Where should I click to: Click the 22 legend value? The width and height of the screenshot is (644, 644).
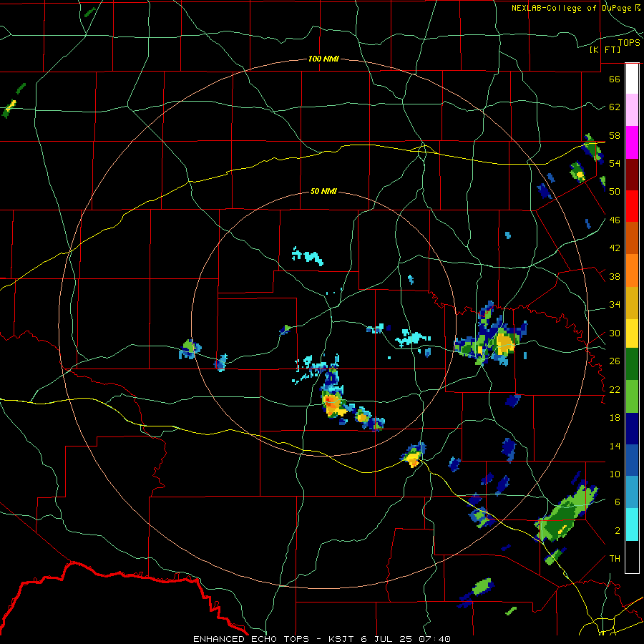coord(615,389)
